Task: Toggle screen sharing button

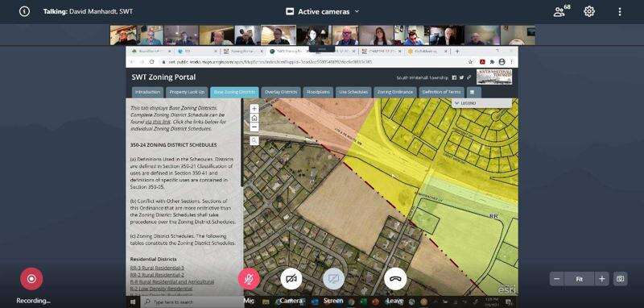Action: [333, 279]
